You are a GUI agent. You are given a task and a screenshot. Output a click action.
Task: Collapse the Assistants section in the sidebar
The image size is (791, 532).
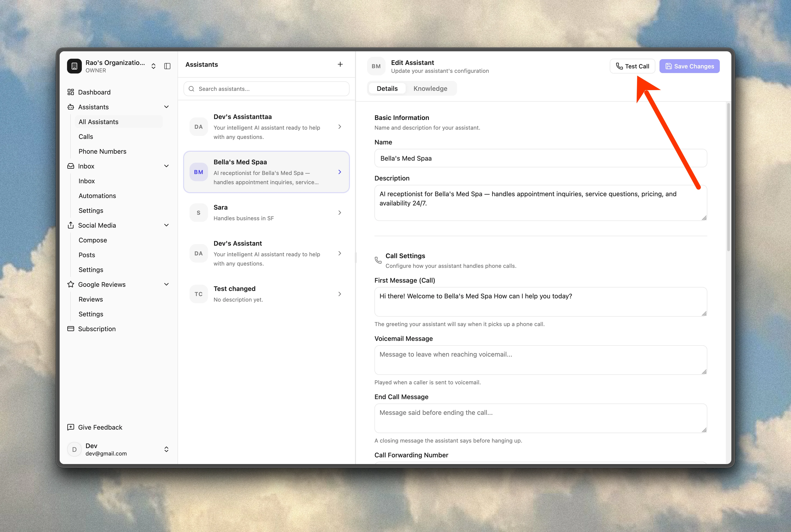click(166, 107)
